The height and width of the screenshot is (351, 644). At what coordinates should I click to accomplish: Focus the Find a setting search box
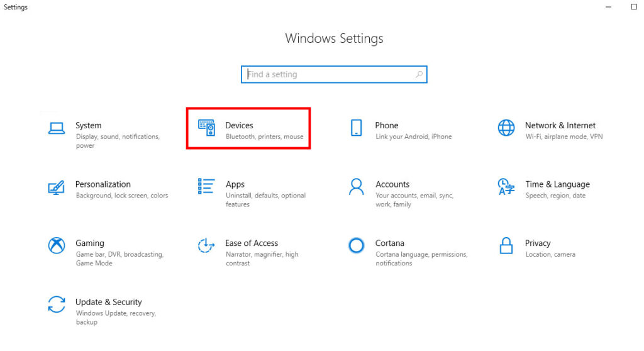coord(334,74)
